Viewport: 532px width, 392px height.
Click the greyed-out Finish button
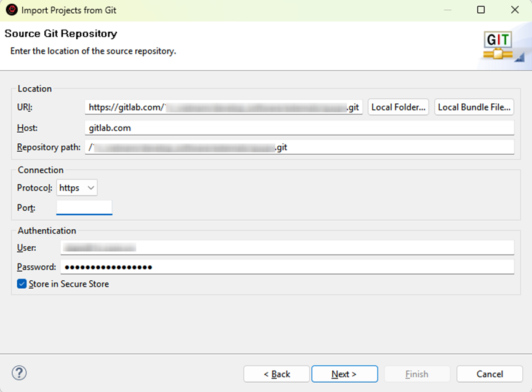(x=416, y=374)
